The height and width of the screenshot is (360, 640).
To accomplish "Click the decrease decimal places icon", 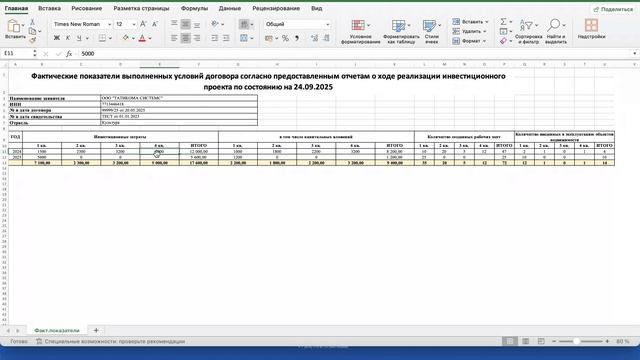I will click(326, 38).
